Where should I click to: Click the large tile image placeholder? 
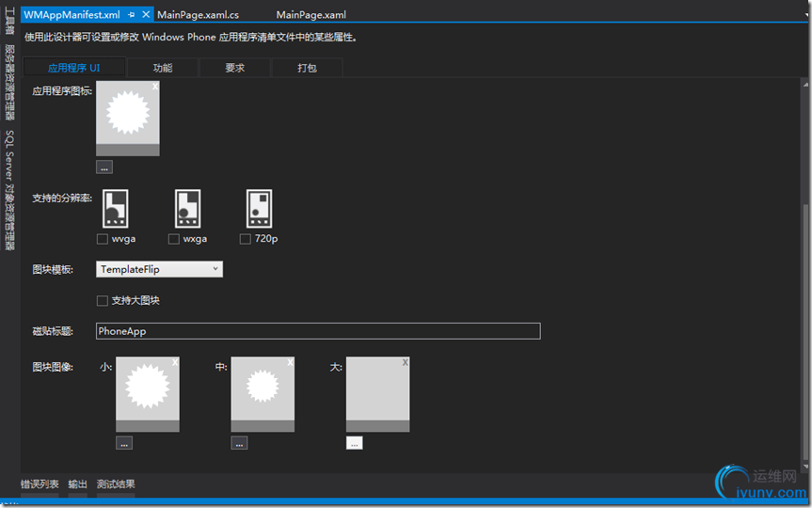coord(377,394)
